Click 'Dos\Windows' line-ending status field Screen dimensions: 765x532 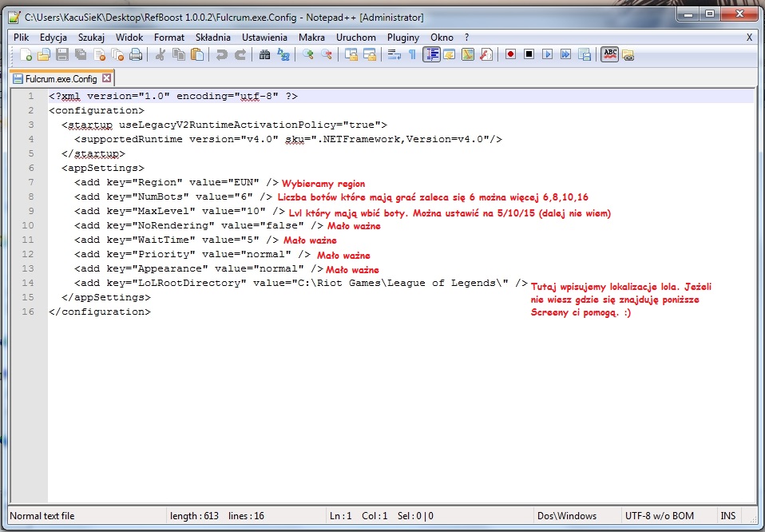[x=567, y=516]
